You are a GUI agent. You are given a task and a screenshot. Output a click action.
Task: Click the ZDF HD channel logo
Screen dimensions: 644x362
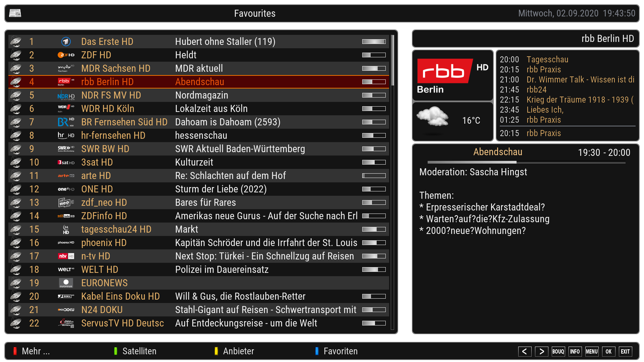click(x=66, y=55)
